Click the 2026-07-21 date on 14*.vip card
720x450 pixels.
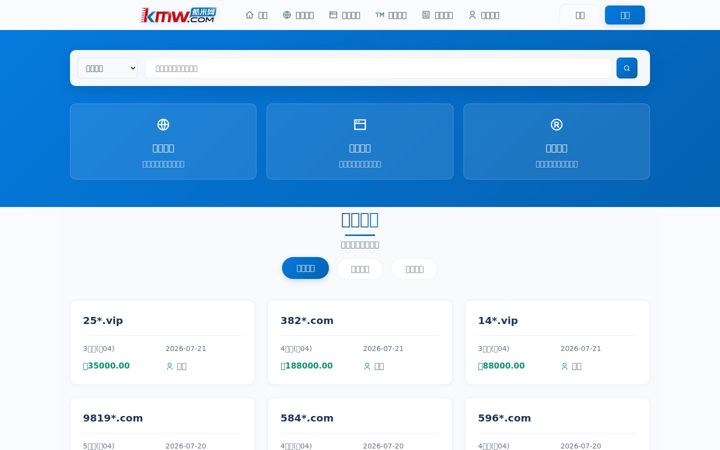pos(581,349)
